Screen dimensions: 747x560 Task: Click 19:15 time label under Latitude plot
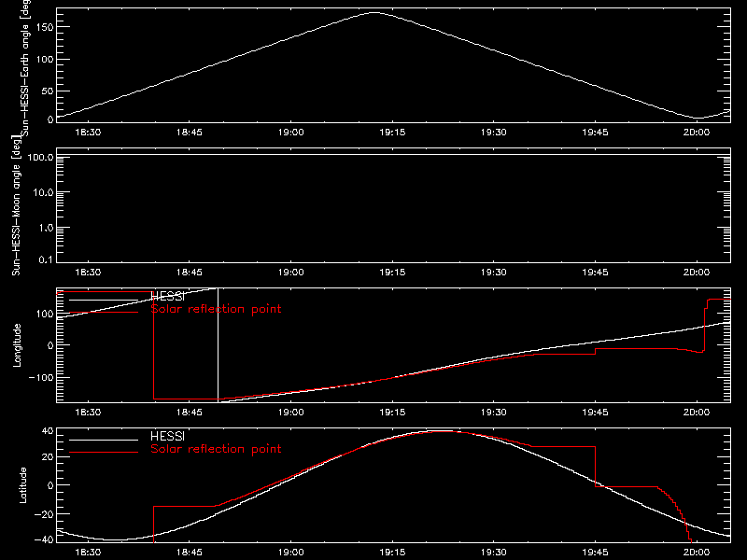pyautogui.click(x=392, y=552)
